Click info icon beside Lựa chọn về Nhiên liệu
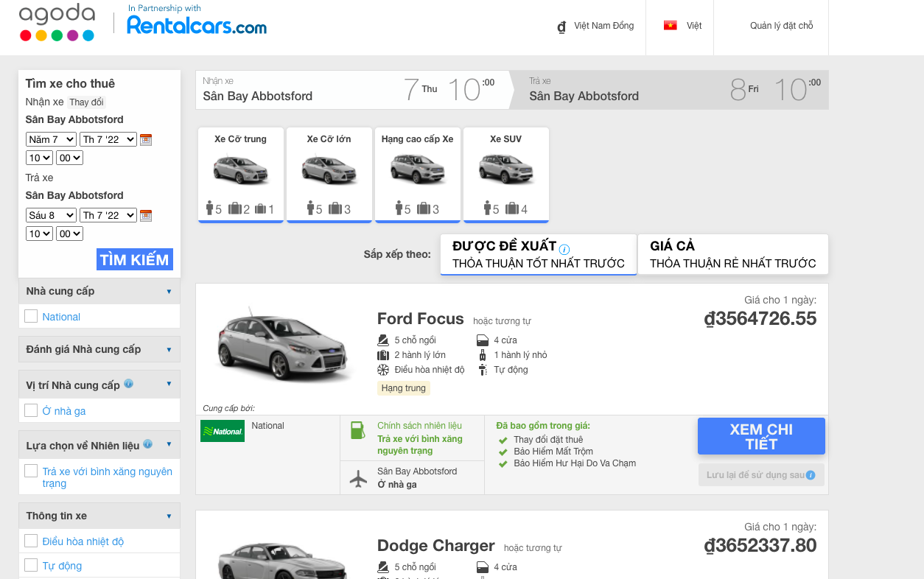 point(148,444)
